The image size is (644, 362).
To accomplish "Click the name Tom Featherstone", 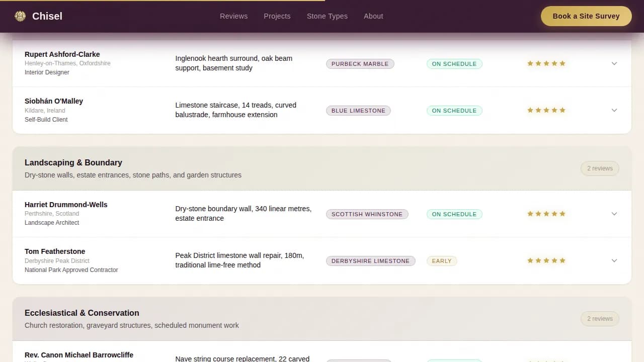I will click(55, 251).
